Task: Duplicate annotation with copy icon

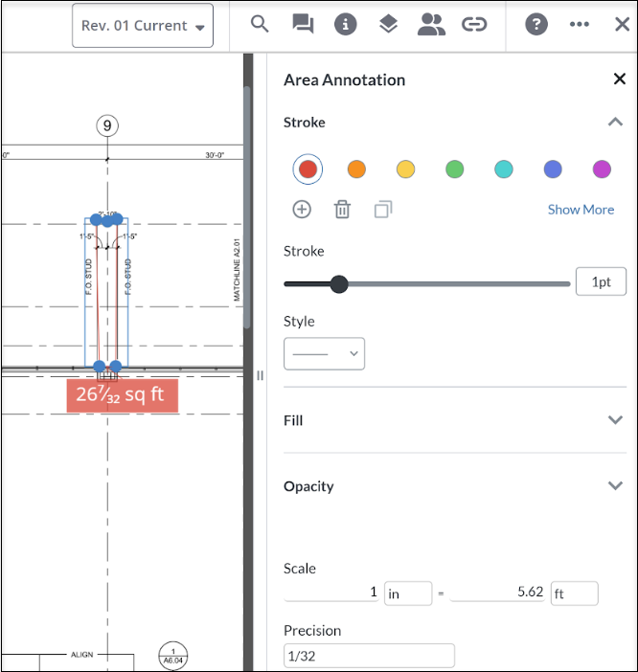Action: click(383, 210)
